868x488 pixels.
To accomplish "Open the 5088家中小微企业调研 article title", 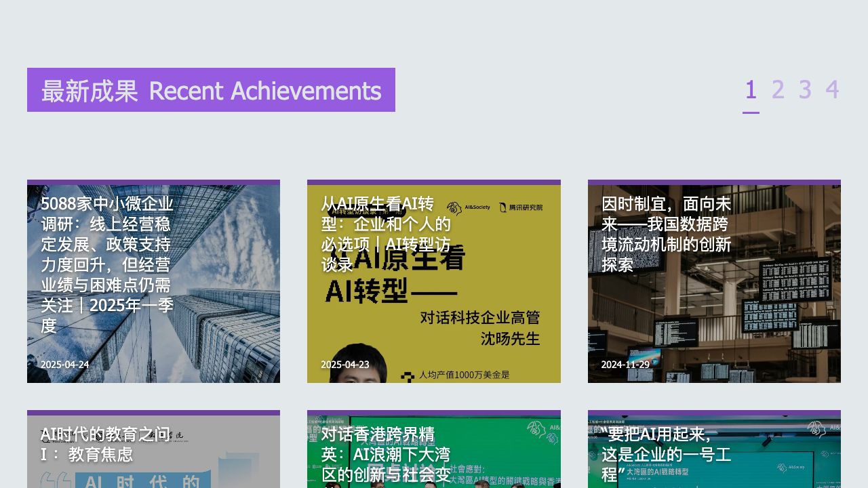I will coord(107,264).
